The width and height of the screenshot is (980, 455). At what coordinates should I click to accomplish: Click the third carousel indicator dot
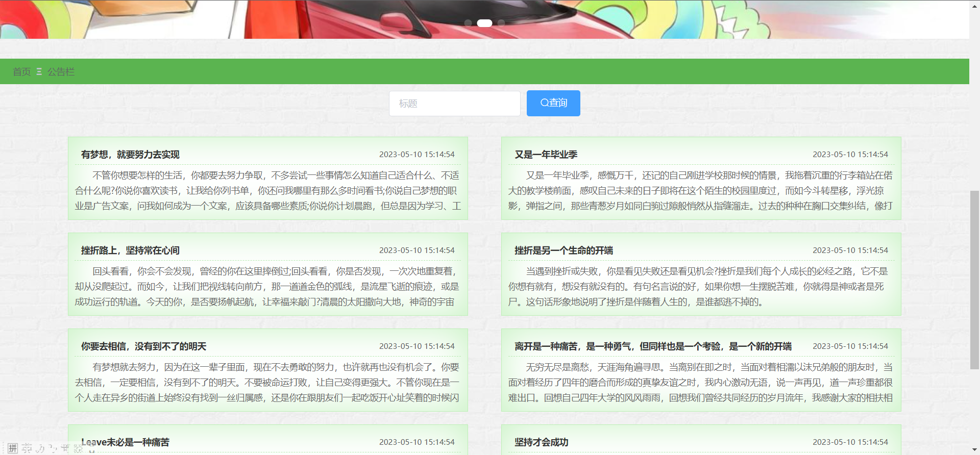click(x=501, y=23)
